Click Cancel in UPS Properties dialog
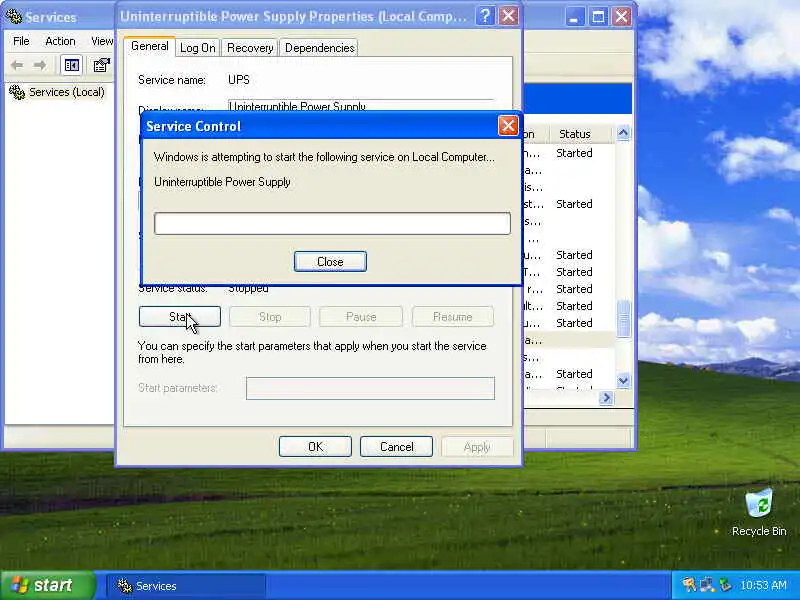Image resolution: width=800 pixels, height=600 pixels. [x=396, y=447]
